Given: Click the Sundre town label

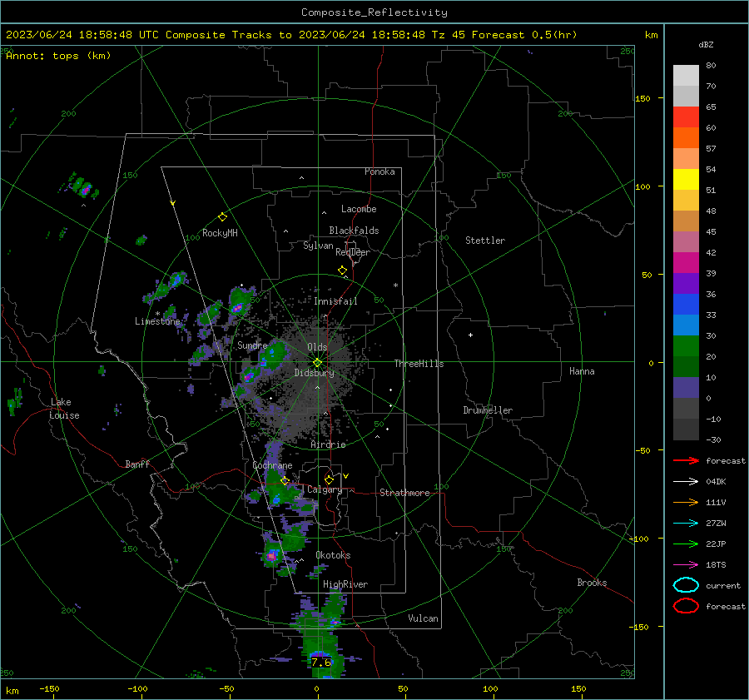Looking at the screenshot, I should 252,345.
